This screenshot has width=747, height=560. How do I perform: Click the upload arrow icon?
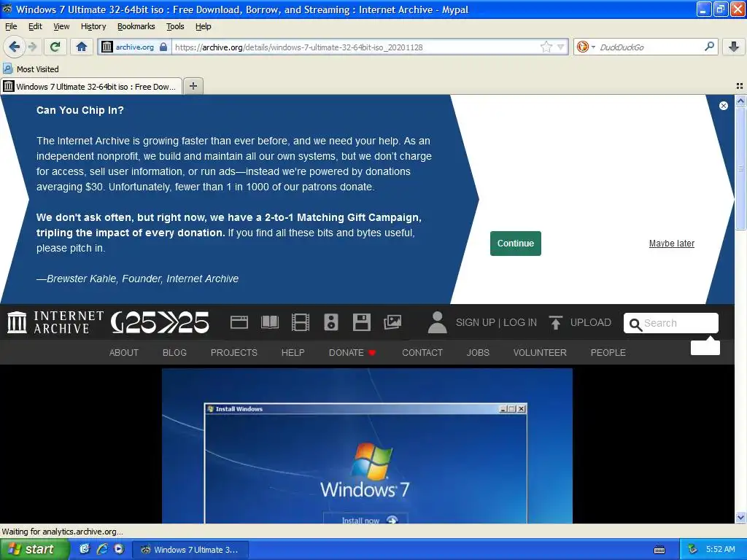(555, 322)
